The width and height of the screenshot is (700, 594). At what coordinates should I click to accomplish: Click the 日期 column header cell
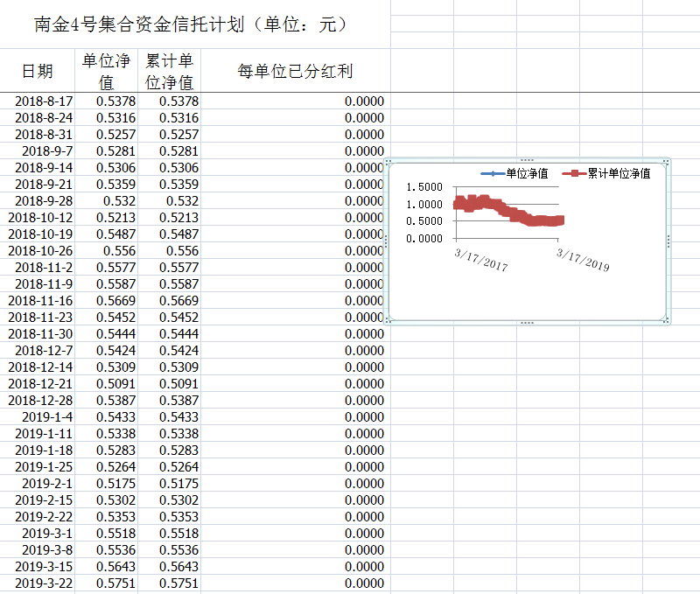pos(38,71)
